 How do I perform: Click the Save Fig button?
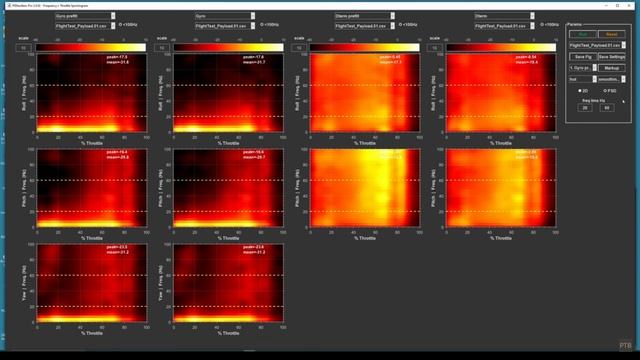coord(583,57)
